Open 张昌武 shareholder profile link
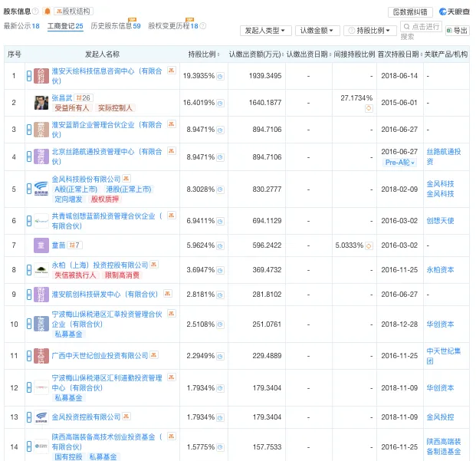The width and height of the screenshot is (476, 461). pyautogui.click(x=62, y=97)
